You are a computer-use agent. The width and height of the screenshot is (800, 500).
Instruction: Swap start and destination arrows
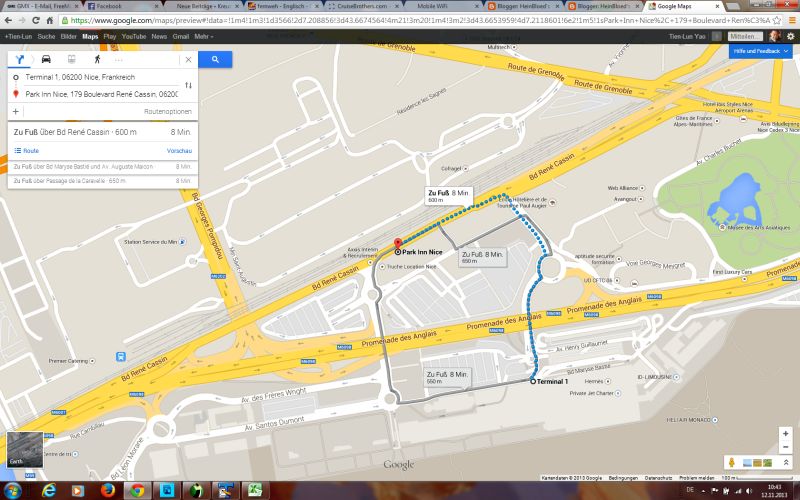pyautogui.click(x=188, y=85)
